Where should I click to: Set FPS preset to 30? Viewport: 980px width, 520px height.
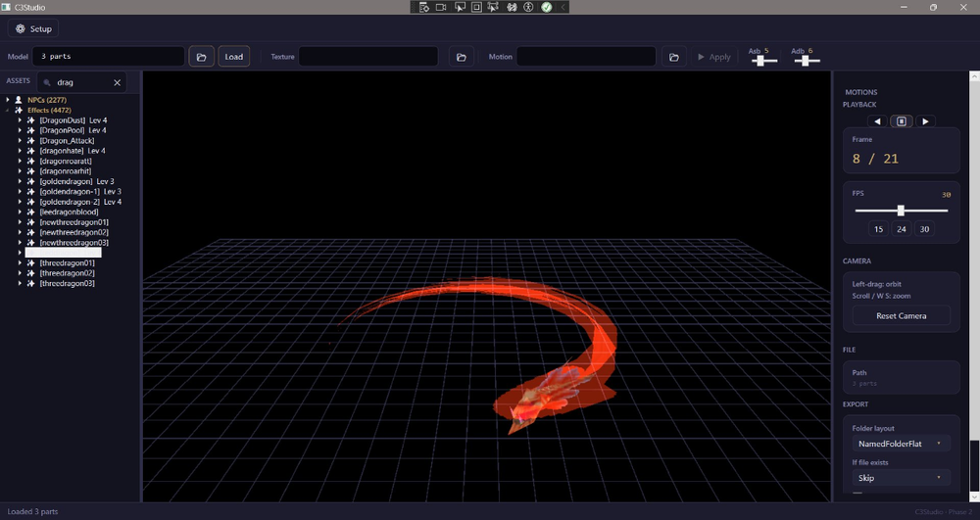click(924, 229)
